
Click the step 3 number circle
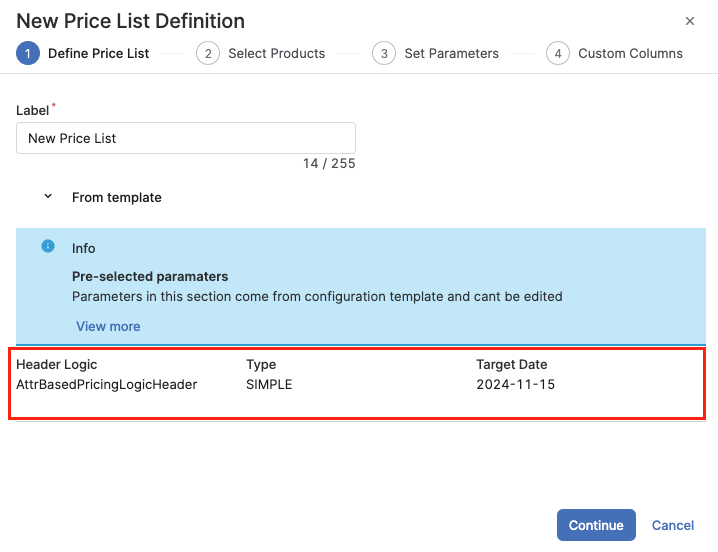tap(384, 53)
